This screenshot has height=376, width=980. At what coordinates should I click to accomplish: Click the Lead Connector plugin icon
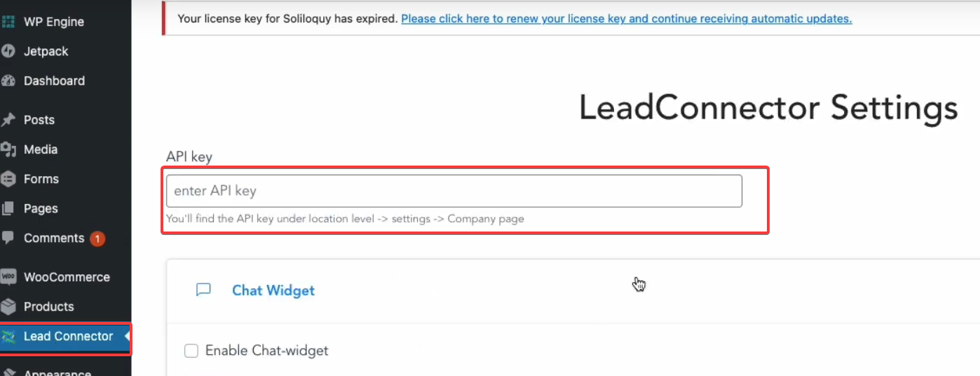[8, 337]
